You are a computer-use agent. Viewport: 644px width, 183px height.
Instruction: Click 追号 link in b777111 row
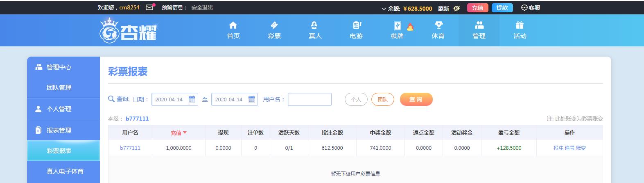[x=569, y=148]
